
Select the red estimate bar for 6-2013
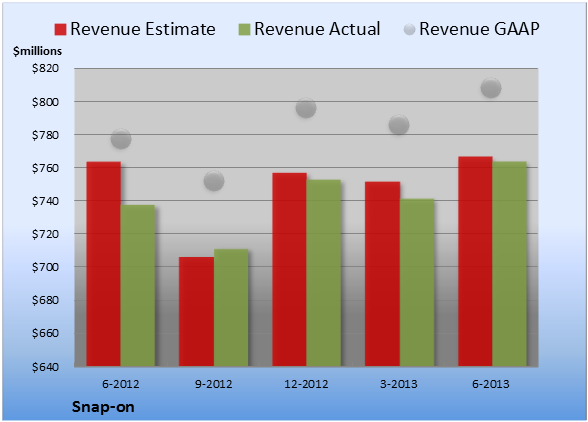point(476,261)
